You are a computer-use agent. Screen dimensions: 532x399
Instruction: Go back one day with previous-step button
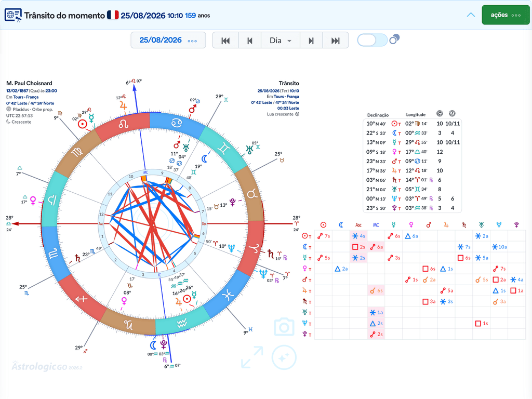(250, 41)
